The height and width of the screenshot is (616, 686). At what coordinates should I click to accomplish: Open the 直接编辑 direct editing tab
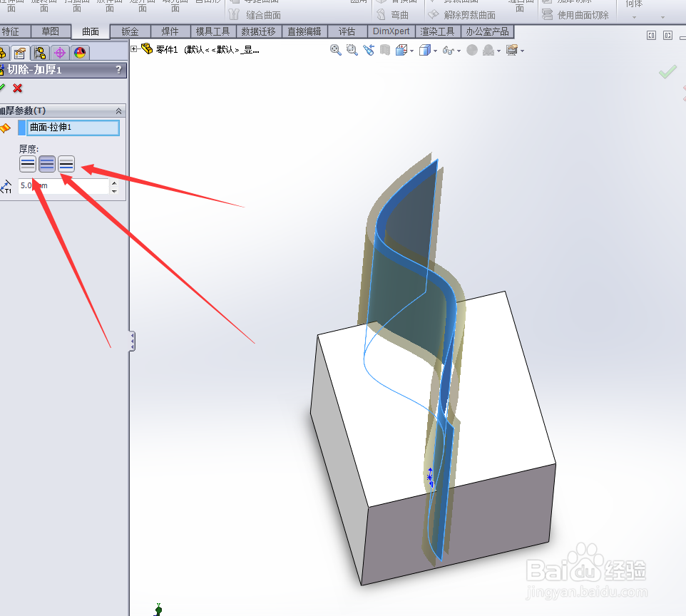304,31
